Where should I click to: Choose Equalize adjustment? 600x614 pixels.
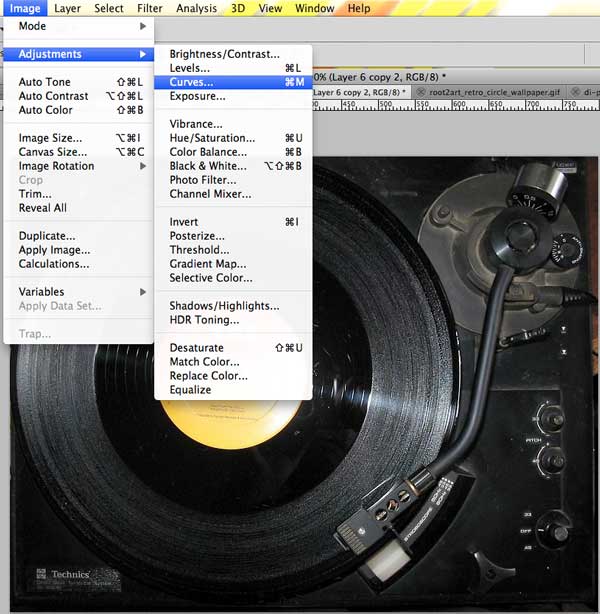tap(233, 390)
